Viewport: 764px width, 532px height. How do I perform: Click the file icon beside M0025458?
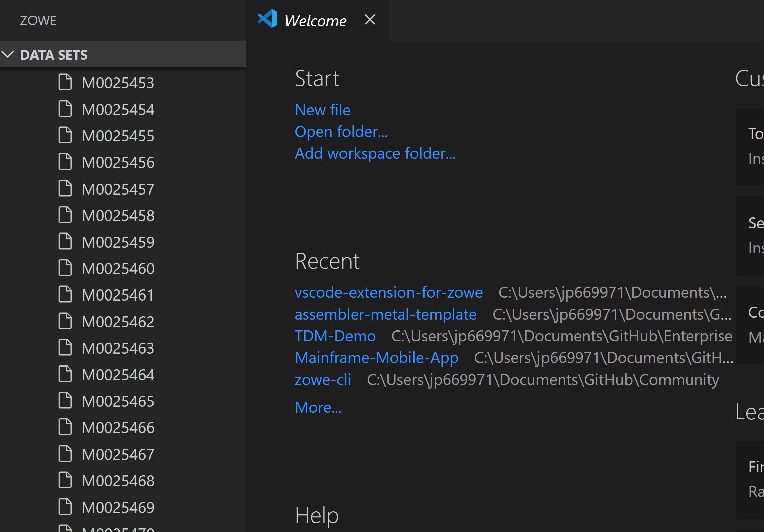(x=65, y=215)
